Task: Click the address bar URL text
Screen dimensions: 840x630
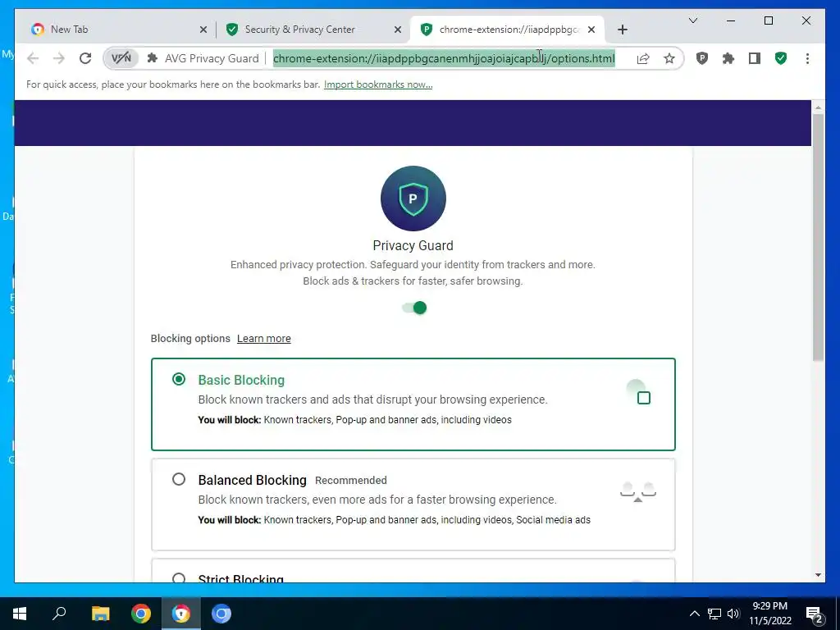Action: pos(444,58)
